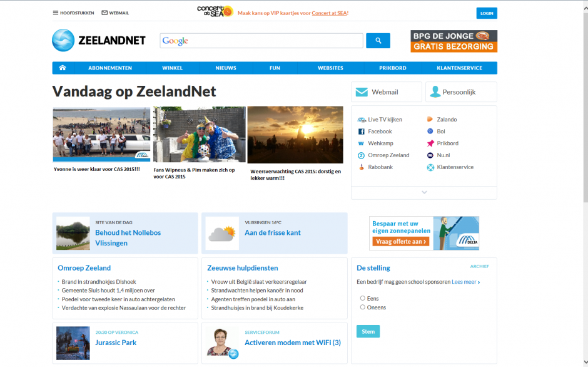Screen dimensions: 588x367
Task: Click the Live TV kijken Delta icon
Action: (361, 120)
